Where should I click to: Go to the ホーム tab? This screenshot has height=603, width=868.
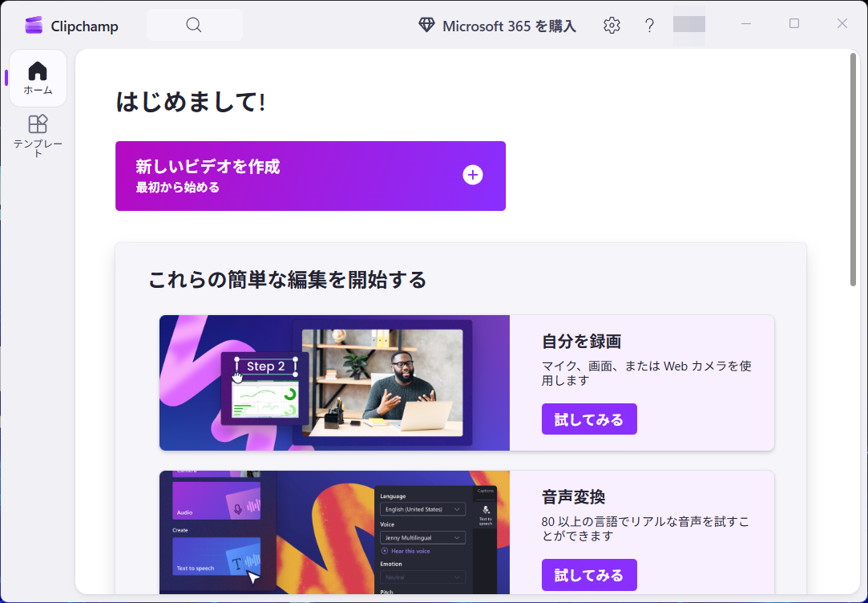pos(38,78)
